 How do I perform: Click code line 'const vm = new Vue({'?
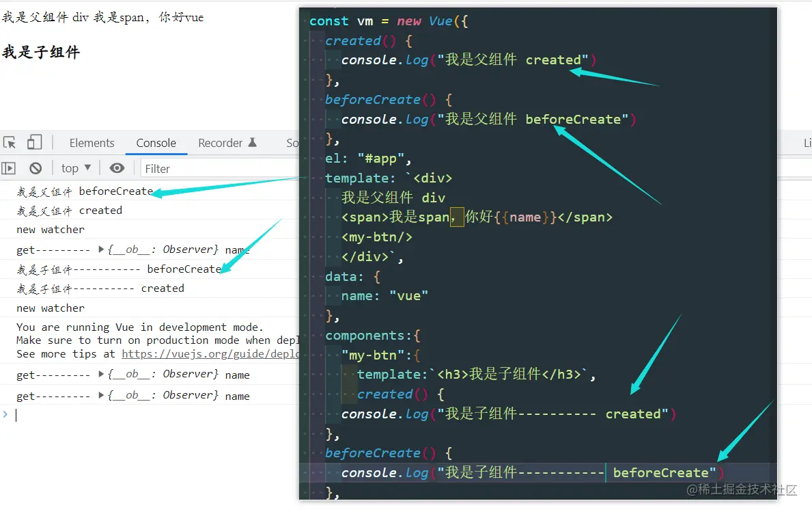coord(389,21)
